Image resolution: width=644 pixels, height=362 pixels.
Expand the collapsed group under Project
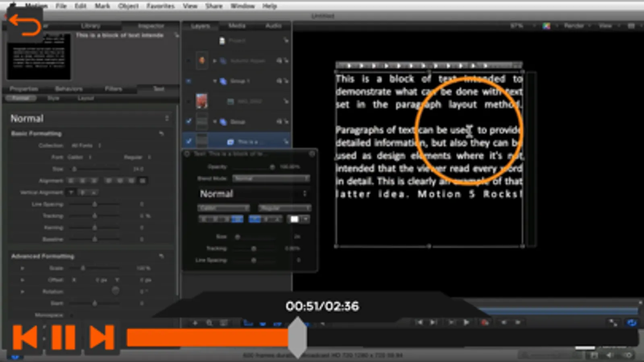tap(215, 61)
